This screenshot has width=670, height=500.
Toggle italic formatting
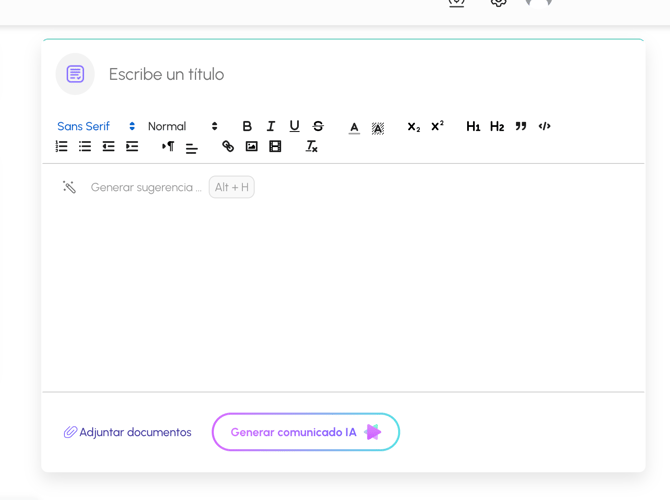point(271,126)
